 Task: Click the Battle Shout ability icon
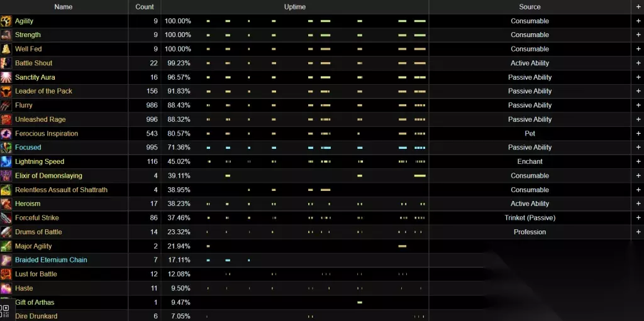click(x=6, y=63)
